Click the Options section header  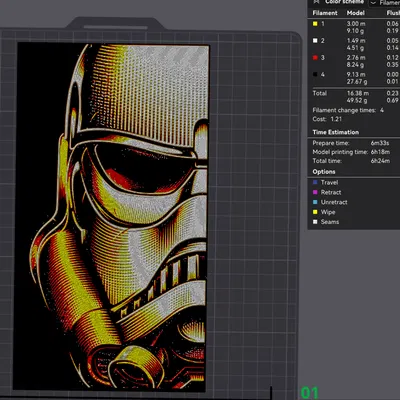324,172
